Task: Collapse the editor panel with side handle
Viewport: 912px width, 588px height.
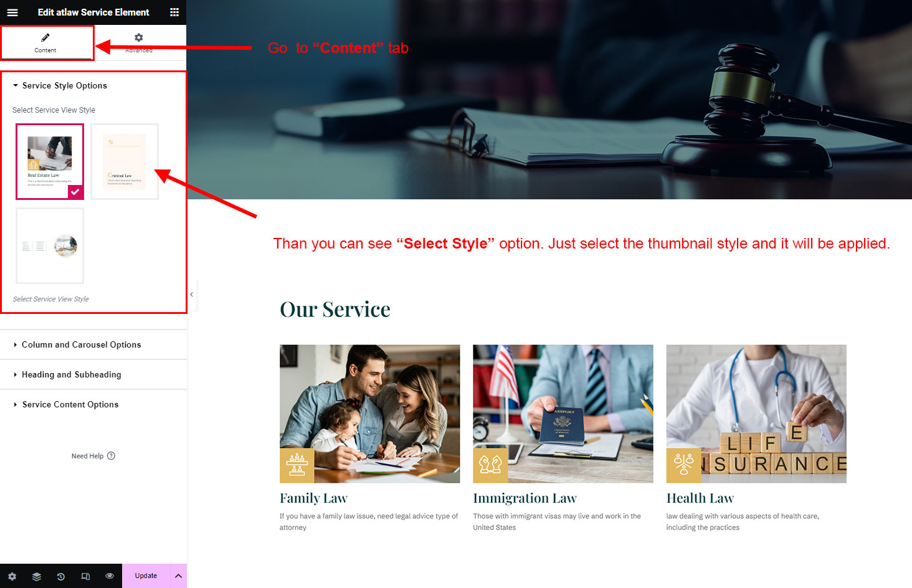Action: (x=192, y=294)
